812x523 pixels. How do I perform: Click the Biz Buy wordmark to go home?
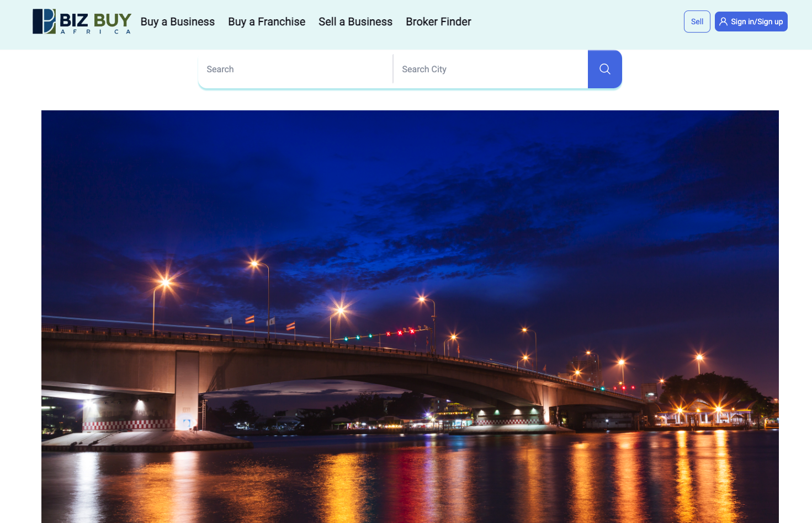pyautogui.click(x=94, y=19)
